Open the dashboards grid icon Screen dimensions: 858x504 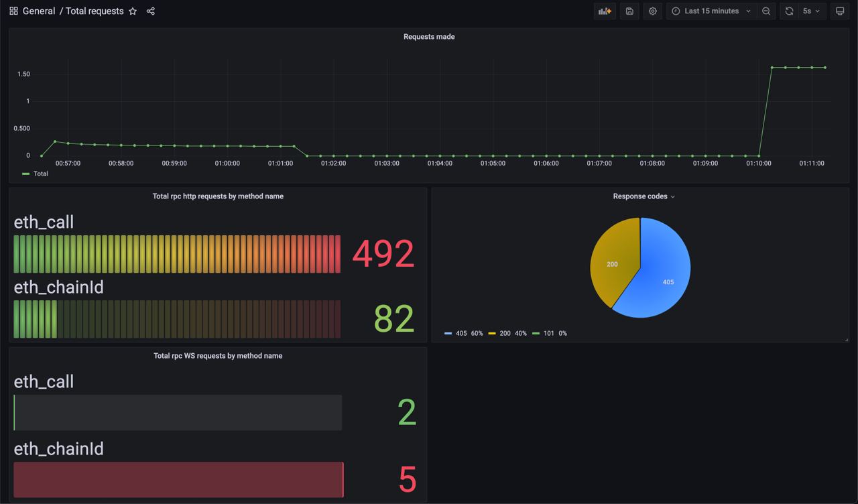pyautogui.click(x=13, y=11)
